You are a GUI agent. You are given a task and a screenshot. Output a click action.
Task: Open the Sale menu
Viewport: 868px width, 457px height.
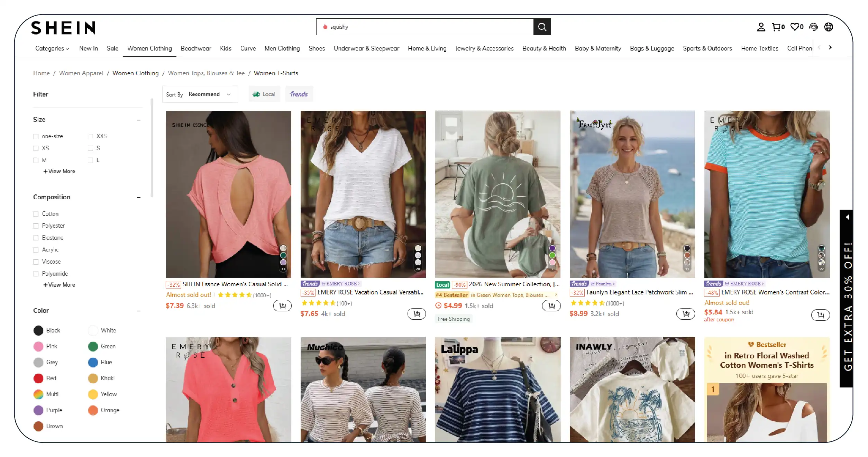[x=112, y=48]
